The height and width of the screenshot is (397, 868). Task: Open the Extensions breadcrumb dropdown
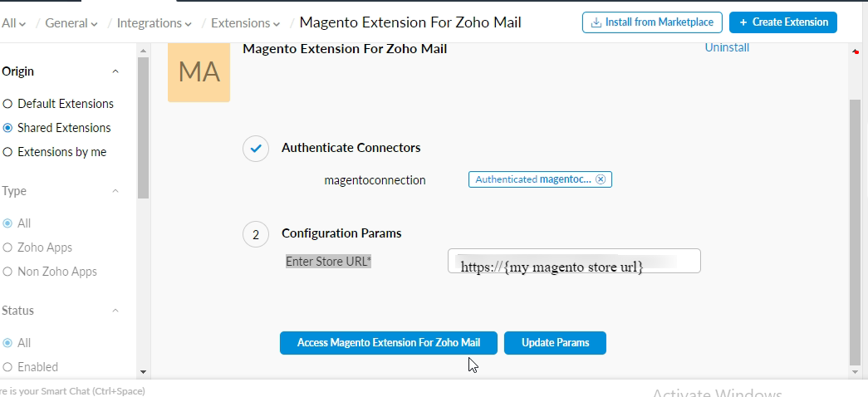coord(246,23)
